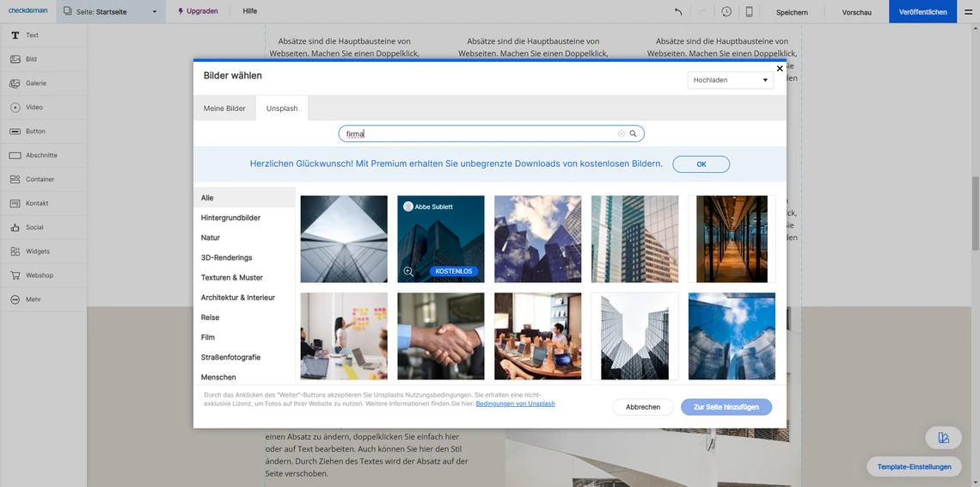Open the Seite: Startseite page dropdown

tap(111, 11)
